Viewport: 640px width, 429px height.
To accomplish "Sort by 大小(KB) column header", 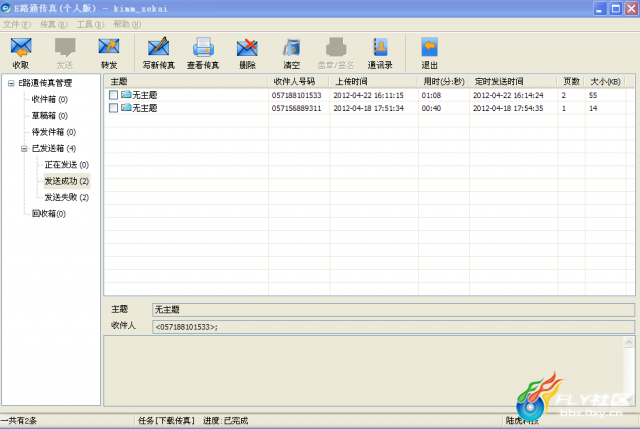I will click(x=605, y=82).
